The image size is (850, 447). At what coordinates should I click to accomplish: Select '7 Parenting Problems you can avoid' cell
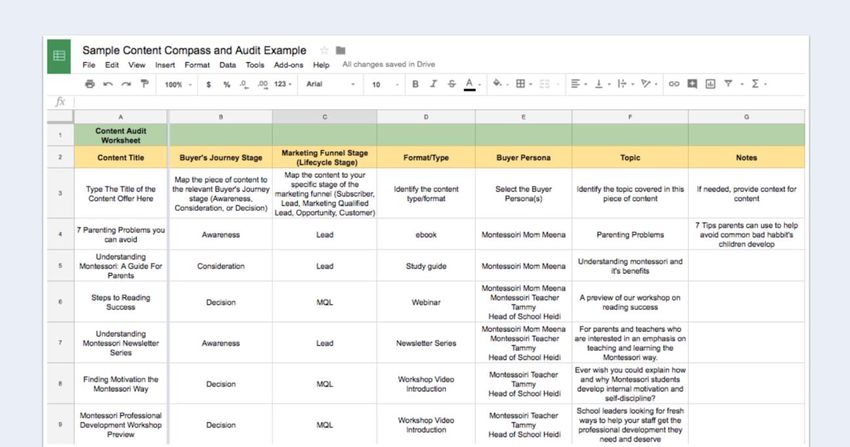(120, 235)
